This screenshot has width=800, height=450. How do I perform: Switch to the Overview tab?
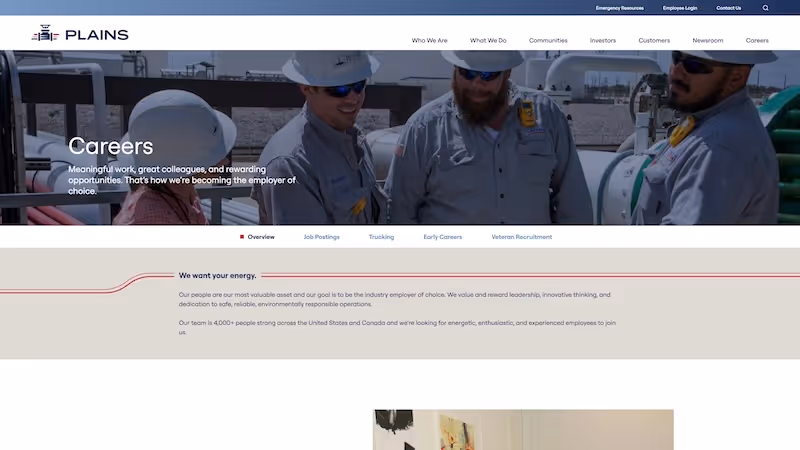coord(261,237)
